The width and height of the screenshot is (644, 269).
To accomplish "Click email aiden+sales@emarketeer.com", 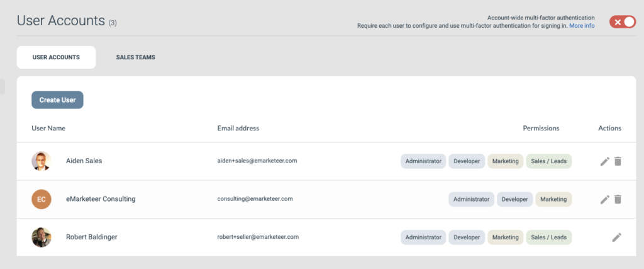I will click(x=257, y=161).
